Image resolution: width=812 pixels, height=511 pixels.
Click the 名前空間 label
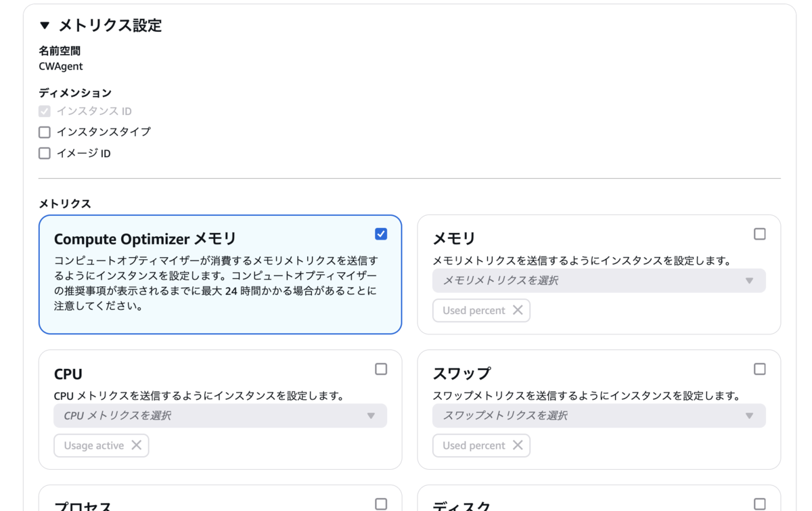click(x=60, y=51)
